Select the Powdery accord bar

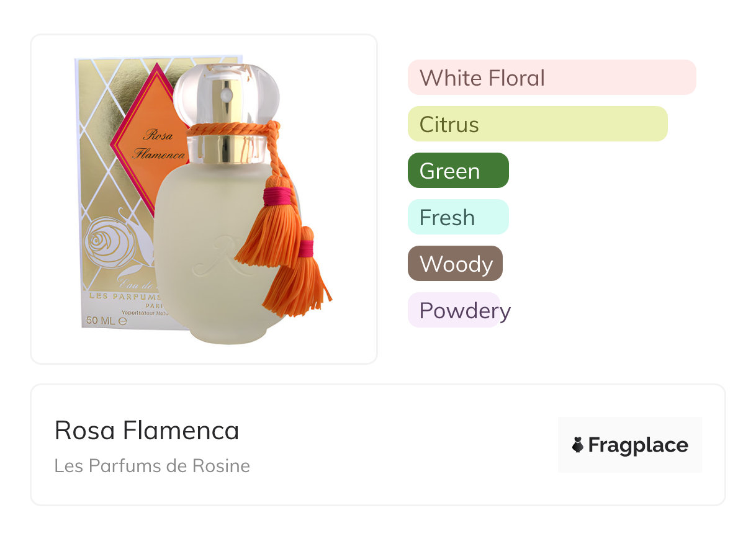coord(454,310)
